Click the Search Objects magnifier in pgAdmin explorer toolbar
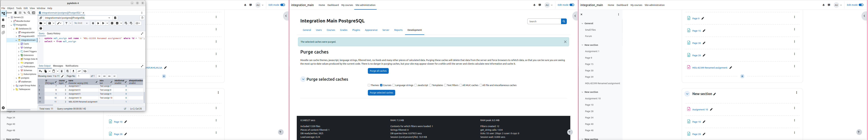This screenshot has width=868, height=140. [29, 13]
